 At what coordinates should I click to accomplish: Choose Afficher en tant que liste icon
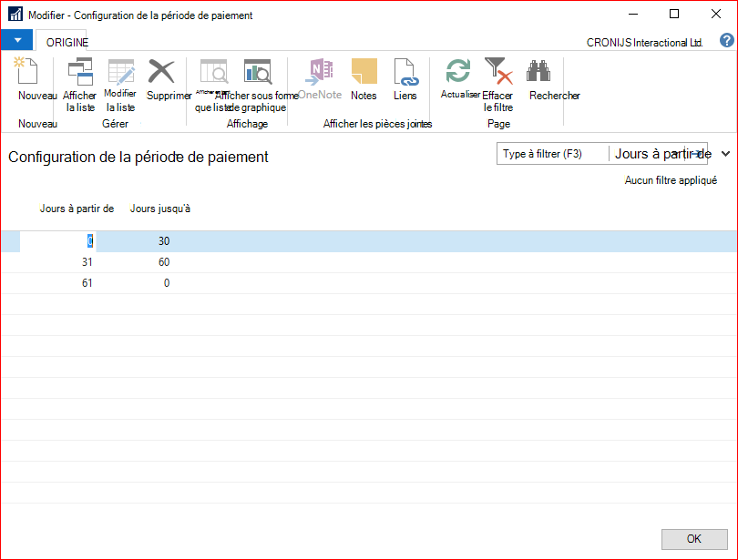214,71
